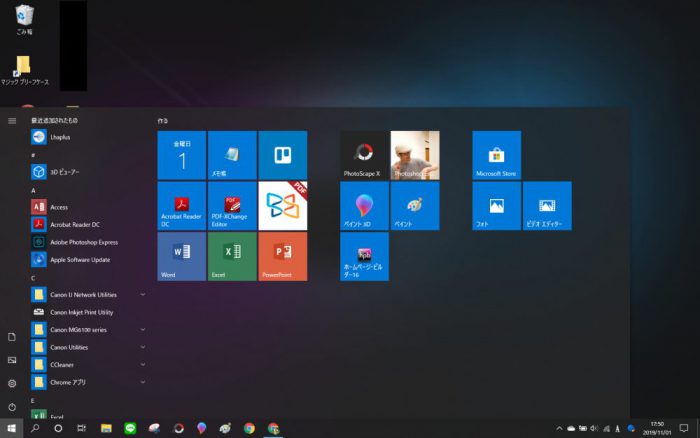
Task: Launch PhotoScape X tile
Action: pos(364,155)
